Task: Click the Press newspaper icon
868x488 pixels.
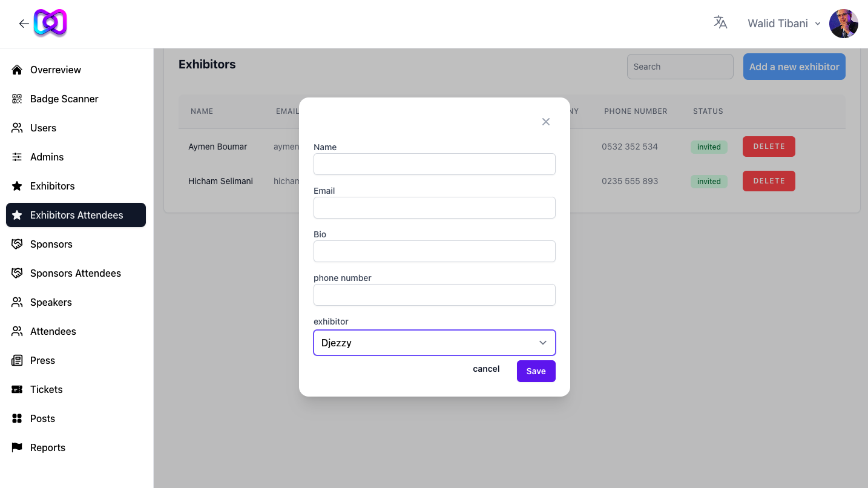Action: coord(17,360)
